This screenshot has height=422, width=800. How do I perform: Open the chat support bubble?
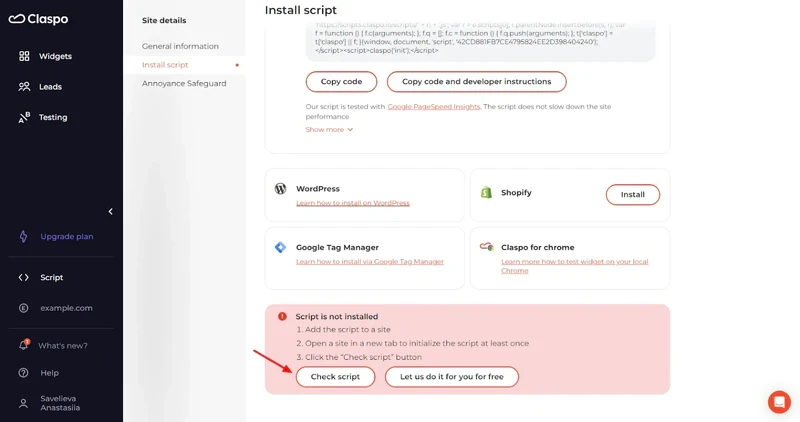coord(779,402)
